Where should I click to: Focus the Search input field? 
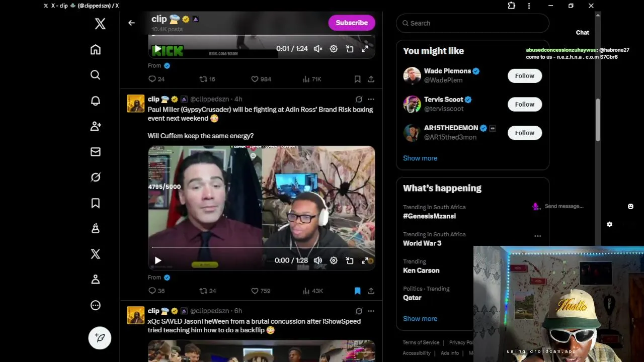[x=472, y=23]
